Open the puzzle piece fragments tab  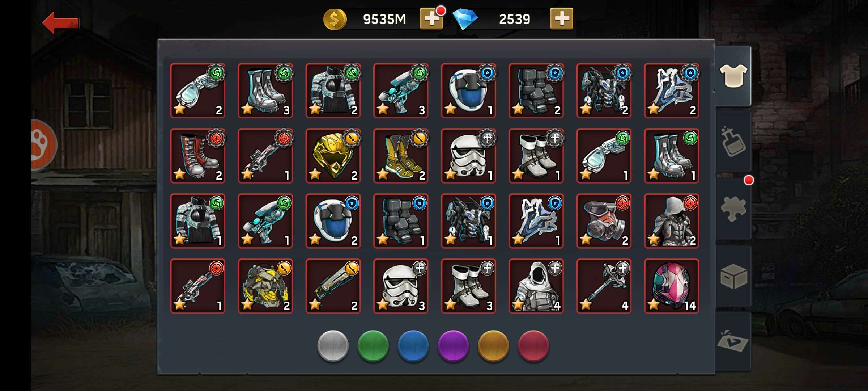pyautogui.click(x=733, y=209)
